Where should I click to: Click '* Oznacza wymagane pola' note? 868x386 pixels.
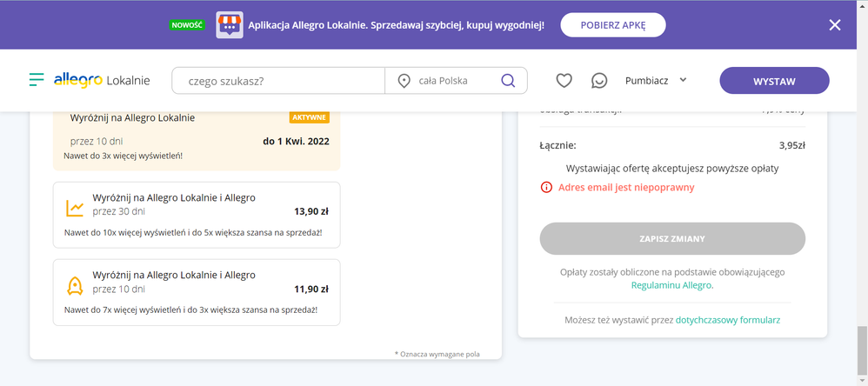pos(437,353)
